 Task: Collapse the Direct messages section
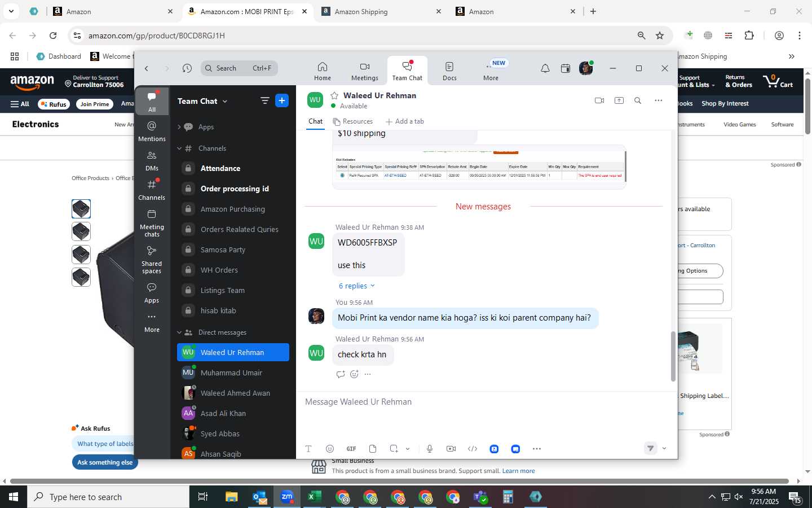[179, 332]
